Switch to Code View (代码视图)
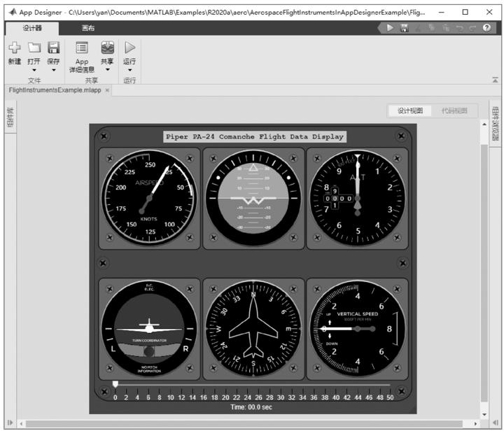This screenshot has width=504, height=431. click(x=454, y=111)
